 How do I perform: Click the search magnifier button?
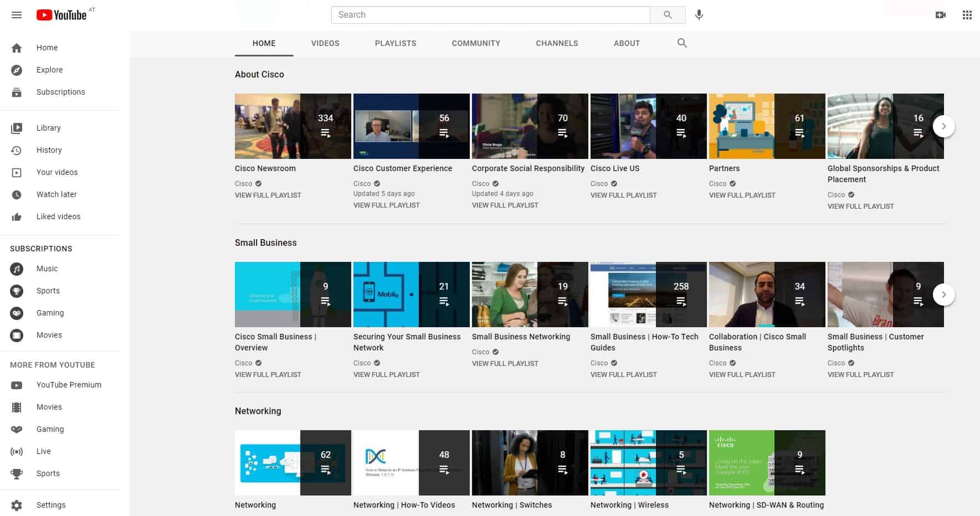[x=668, y=15]
